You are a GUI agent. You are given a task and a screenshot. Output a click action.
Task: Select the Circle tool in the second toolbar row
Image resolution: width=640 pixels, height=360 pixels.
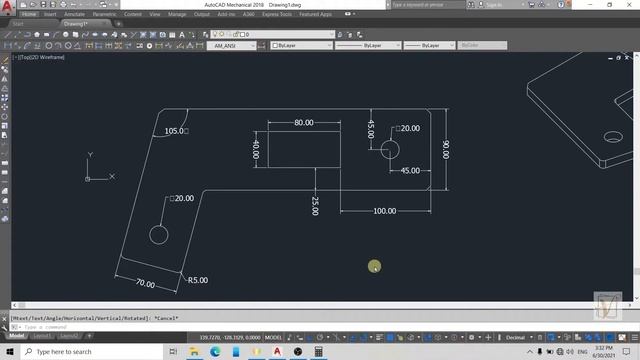click(49, 46)
